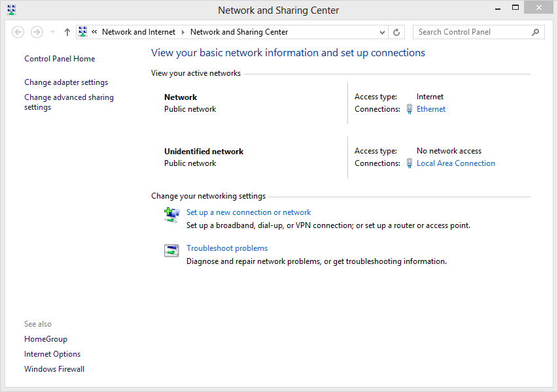Open Change adapter settings

pos(66,82)
